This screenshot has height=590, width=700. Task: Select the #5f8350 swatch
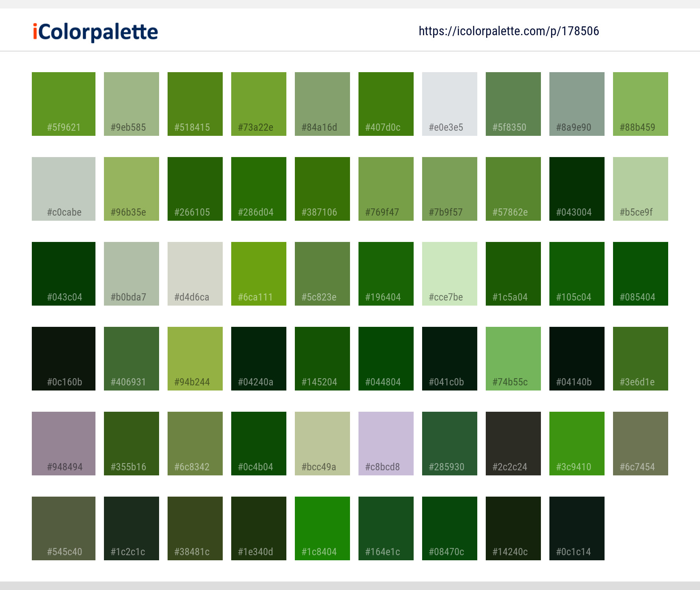pyautogui.click(x=513, y=104)
